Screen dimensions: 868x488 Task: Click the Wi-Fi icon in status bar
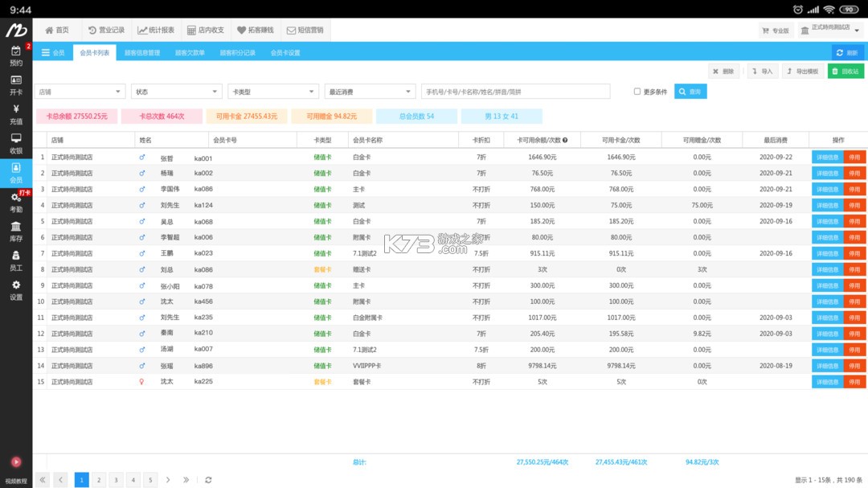click(829, 10)
